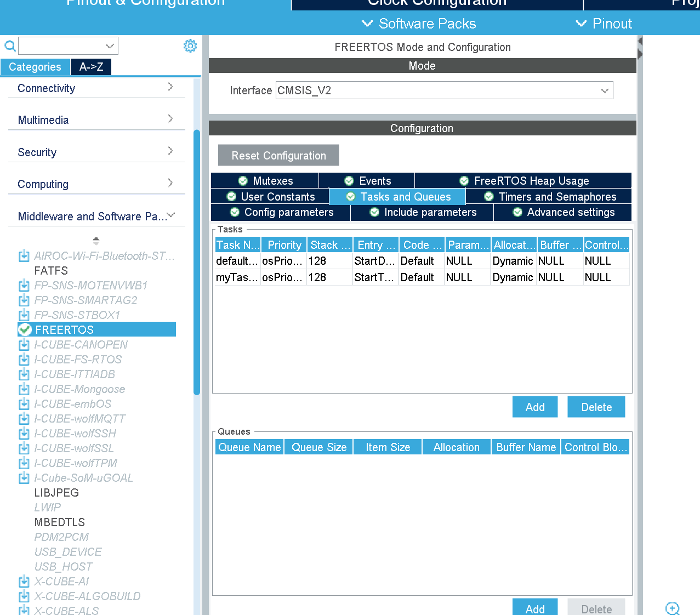Image resolution: width=700 pixels, height=615 pixels.
Task: Click Add button under Tasks table
Action: coord(535,407)
